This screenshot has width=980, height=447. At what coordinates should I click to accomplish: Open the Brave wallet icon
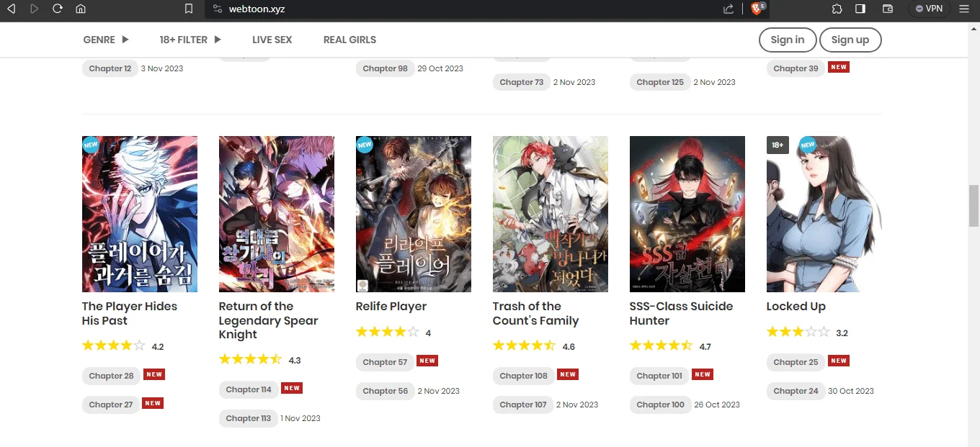(x=888, y=9)
